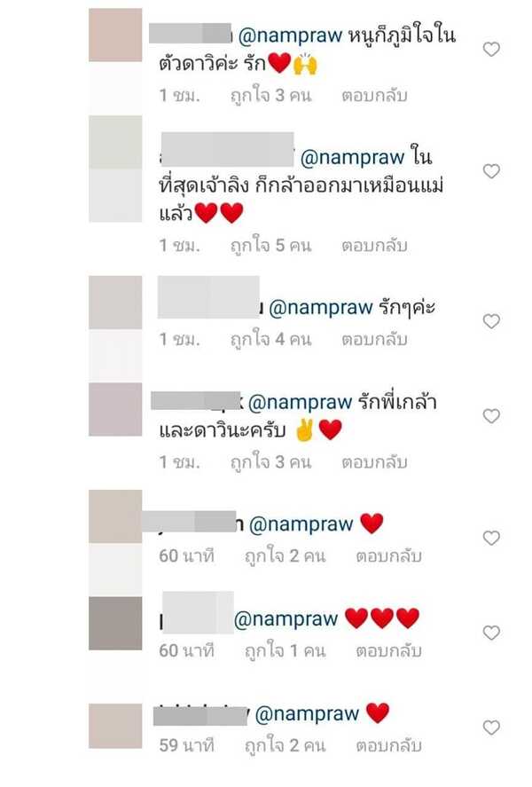
Task: Open @nampraw mention in รักพี่เกล้า comment
Action: tap(301, 403)
